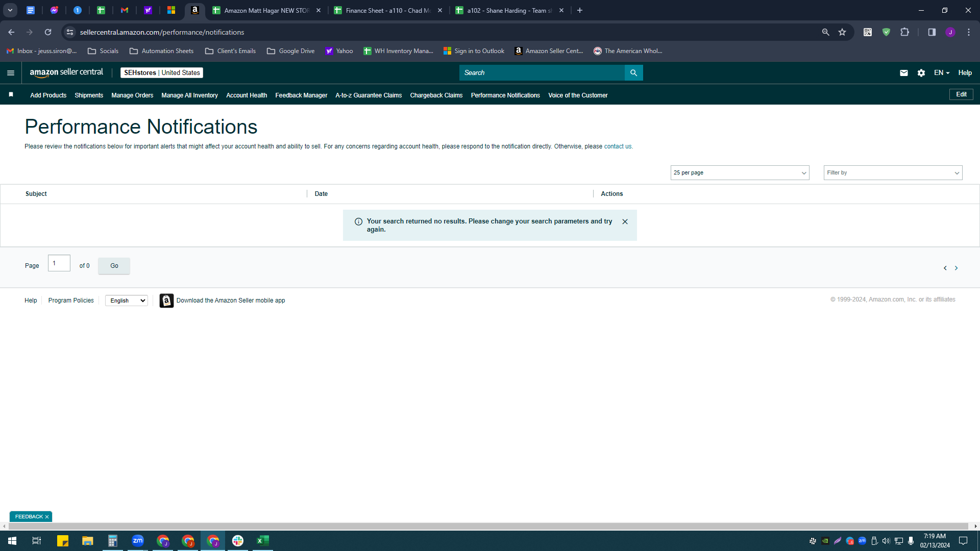Open the QR code extension icon
Image resolution: width=980 pixels, height=551 pixels.
pos(867,32)
